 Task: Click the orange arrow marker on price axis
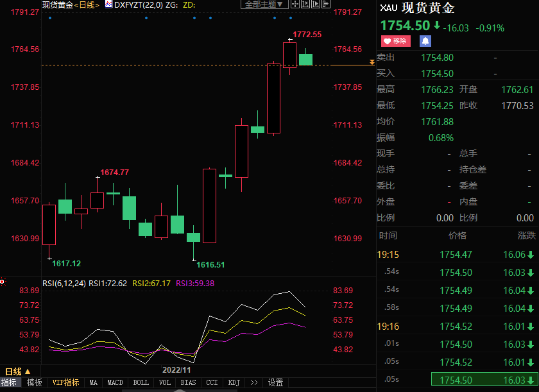(372, 62)
